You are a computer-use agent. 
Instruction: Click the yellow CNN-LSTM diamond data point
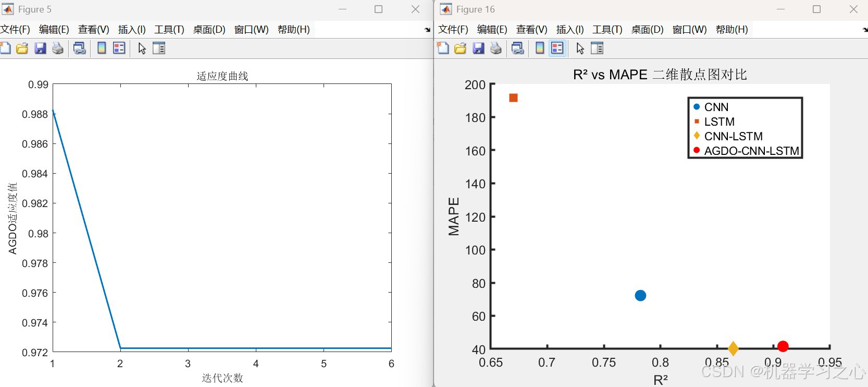tap(733, 348)
